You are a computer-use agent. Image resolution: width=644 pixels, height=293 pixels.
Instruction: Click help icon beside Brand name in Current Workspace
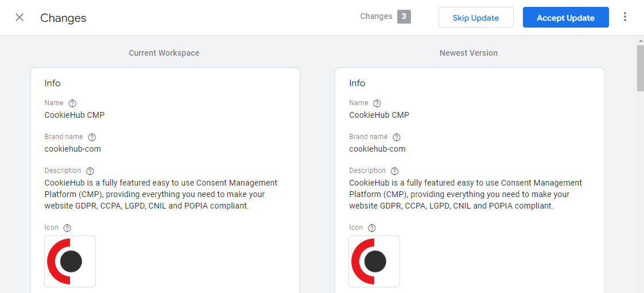point(92,137)
